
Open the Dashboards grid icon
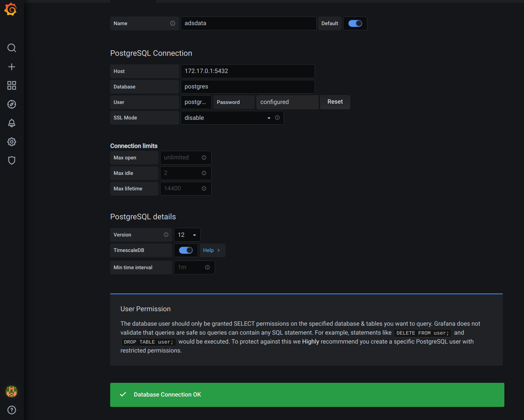(x=12, y=85)
